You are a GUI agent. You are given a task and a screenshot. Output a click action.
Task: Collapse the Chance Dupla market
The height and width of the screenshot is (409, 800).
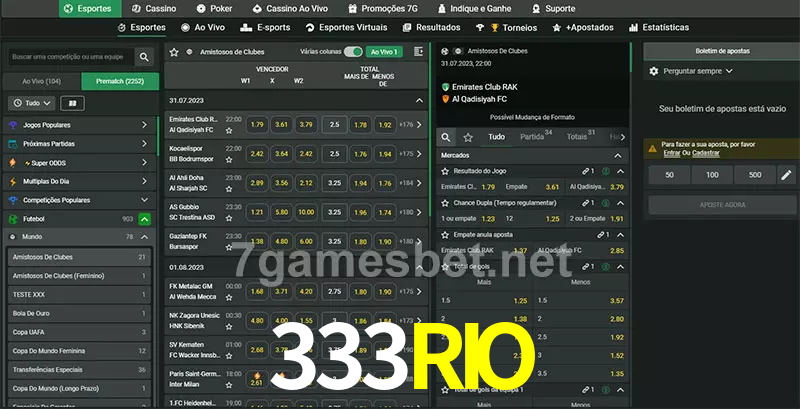pyautogui.click(x=620, y=203)
